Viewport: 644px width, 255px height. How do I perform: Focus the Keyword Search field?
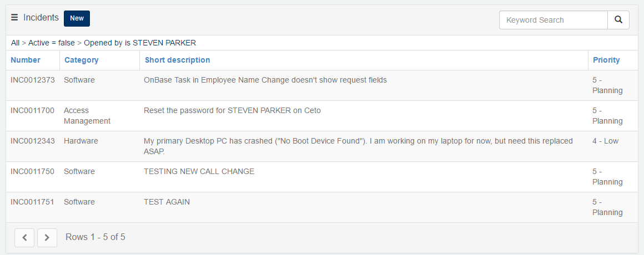(554, 19)
